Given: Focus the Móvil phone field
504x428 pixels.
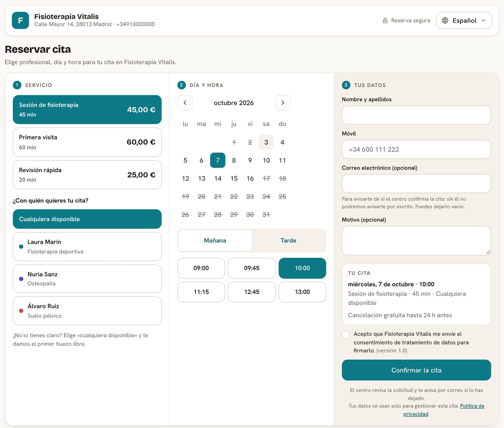Looking at the screenshot, I should click(x=416, y=149).
